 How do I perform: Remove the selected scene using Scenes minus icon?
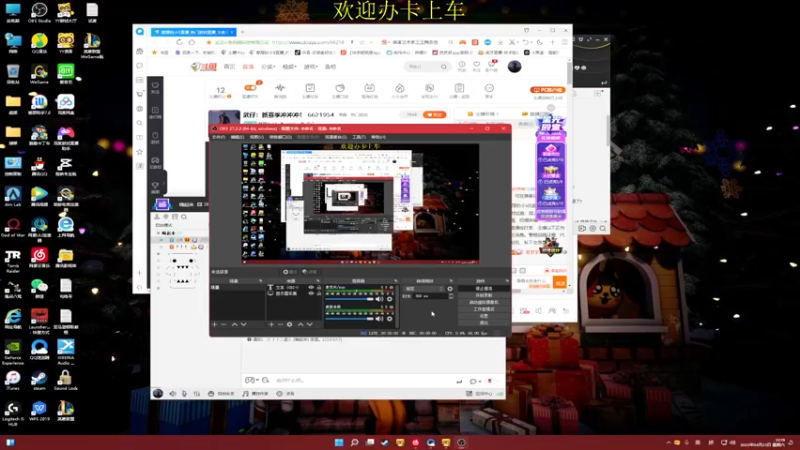coord(223,324)
